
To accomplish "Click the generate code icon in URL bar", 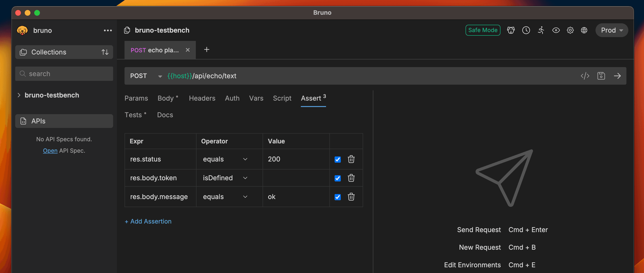I will (x=585, y=76).
